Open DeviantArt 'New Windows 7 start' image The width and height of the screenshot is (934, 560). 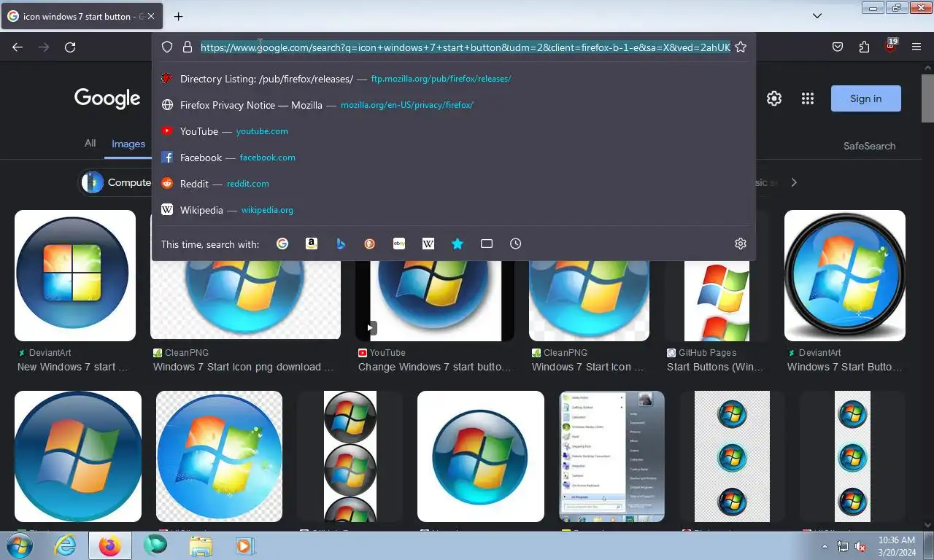[75, 276]
